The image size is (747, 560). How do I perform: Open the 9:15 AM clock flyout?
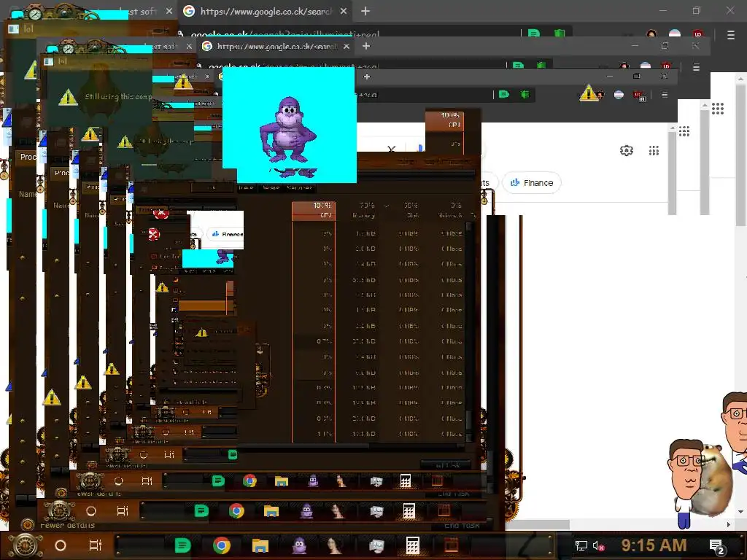(654, 545)
